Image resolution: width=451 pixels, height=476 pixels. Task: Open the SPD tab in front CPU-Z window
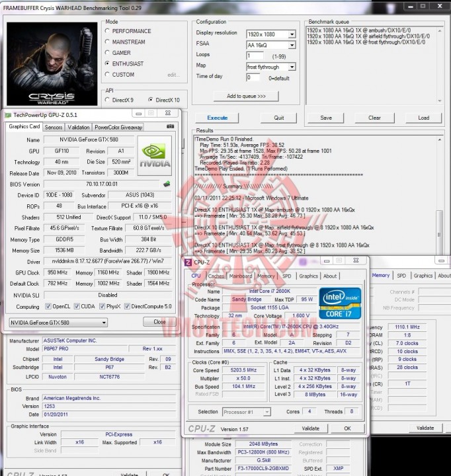pyautogui.click(x=287, y=276)
